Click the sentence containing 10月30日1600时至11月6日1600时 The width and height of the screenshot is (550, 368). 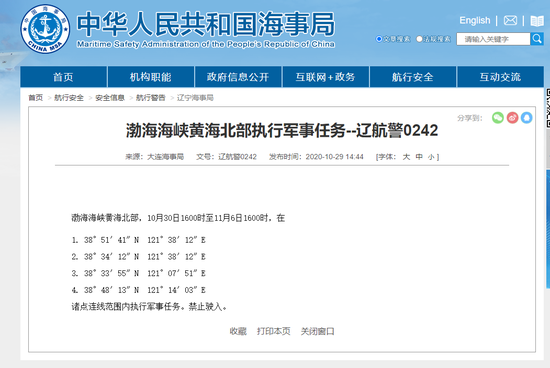click(178, 218)
